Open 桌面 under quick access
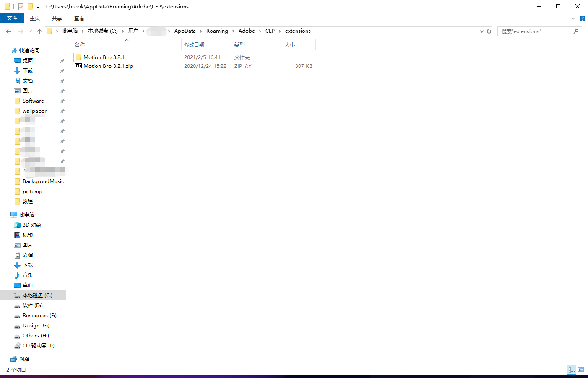The height and width of the screenshot is (378, 588). 28,61
